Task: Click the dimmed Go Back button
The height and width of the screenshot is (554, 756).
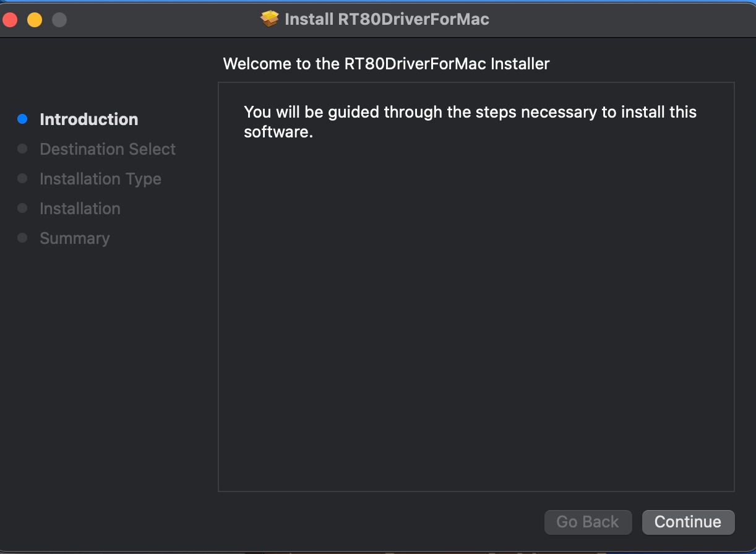Action: tap(588, 522)
